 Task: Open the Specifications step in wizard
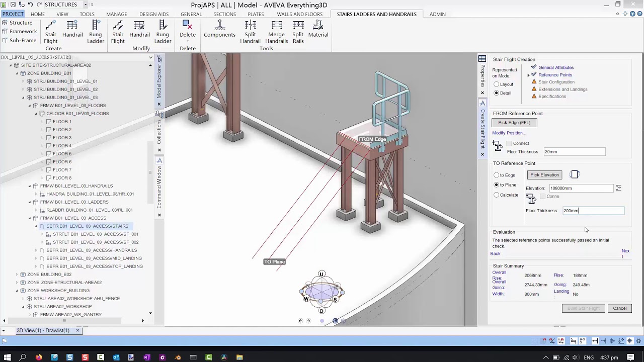click(x=552, y=97)
